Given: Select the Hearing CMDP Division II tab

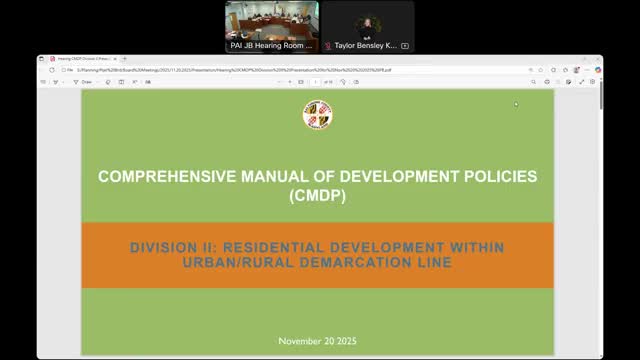Looking at the screenshot, I should 83,59.
